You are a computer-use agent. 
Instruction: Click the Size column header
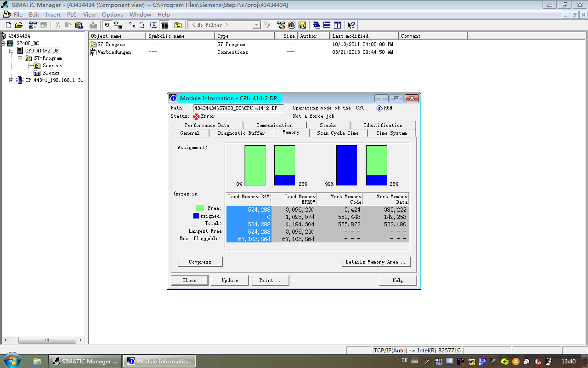286,36
